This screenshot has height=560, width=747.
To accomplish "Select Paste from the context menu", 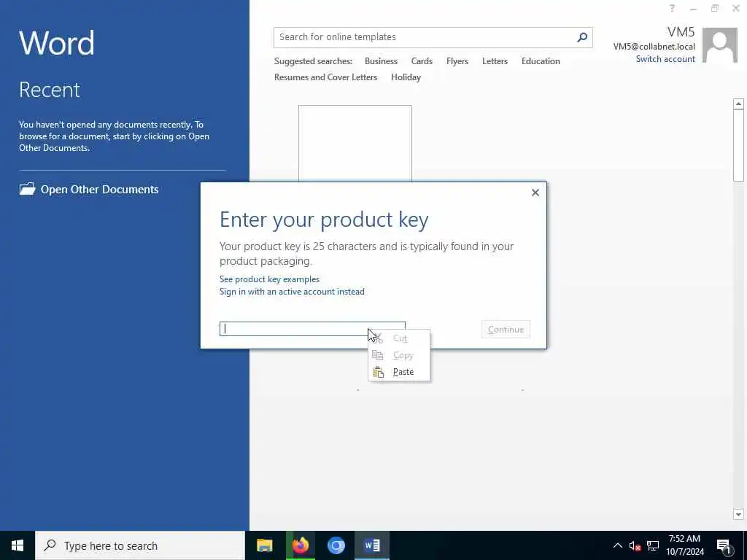I will point(399,372).
